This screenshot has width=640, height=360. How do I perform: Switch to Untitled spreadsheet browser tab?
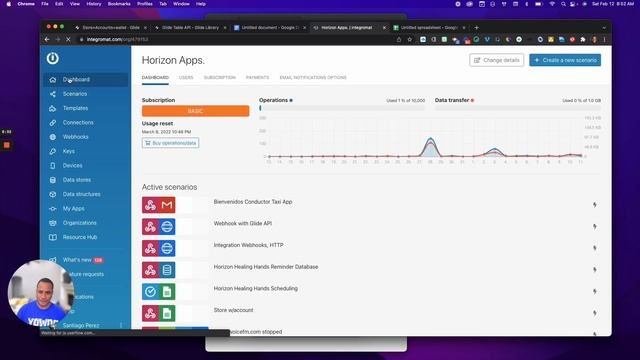click(x=429, y=27)
